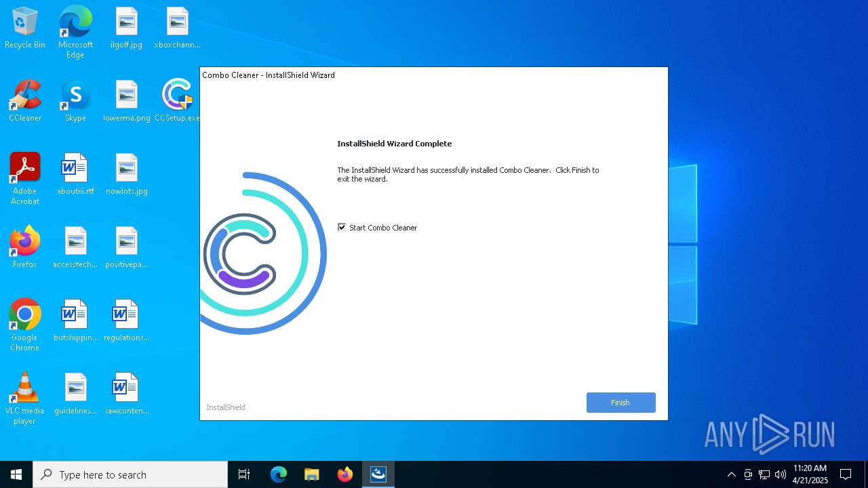Viewport: 868px width, 488px height.
Task: Open the Meet Now tray icon
Action: click(748, 474)
